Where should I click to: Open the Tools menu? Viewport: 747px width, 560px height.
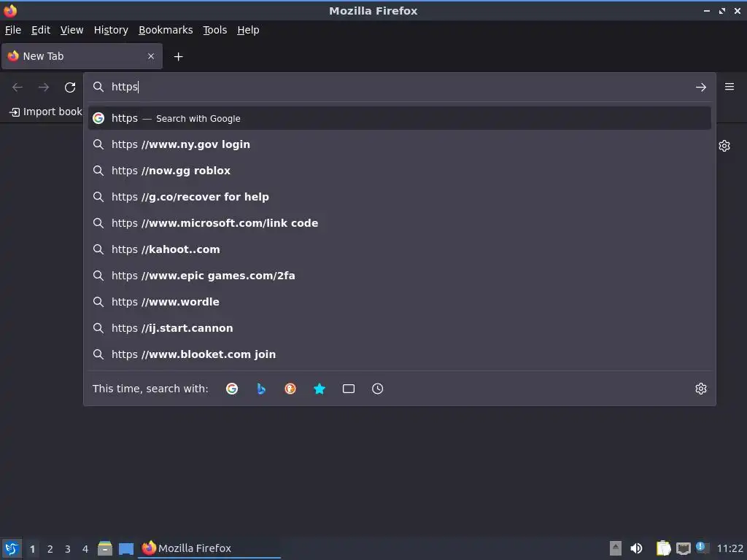pos(215,30)
